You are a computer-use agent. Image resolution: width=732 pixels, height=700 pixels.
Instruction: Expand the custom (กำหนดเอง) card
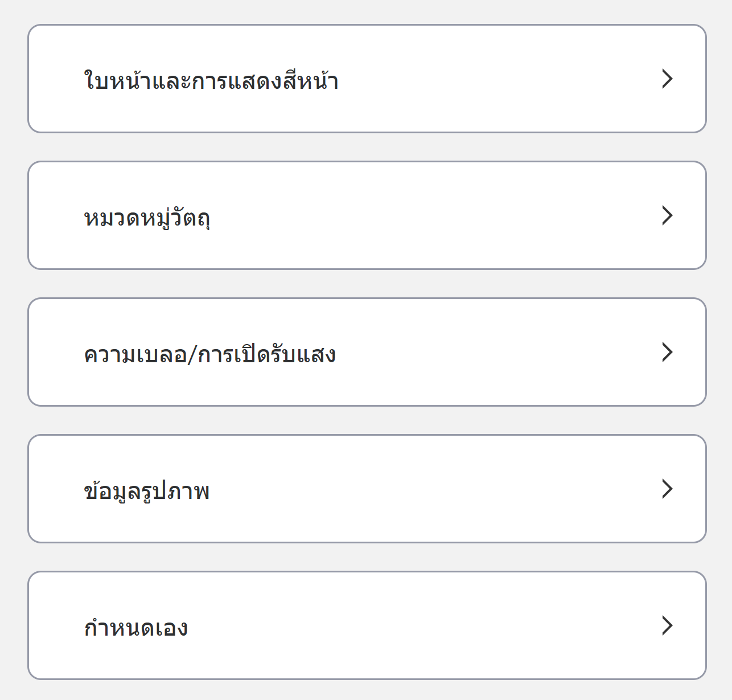[367, 625]
